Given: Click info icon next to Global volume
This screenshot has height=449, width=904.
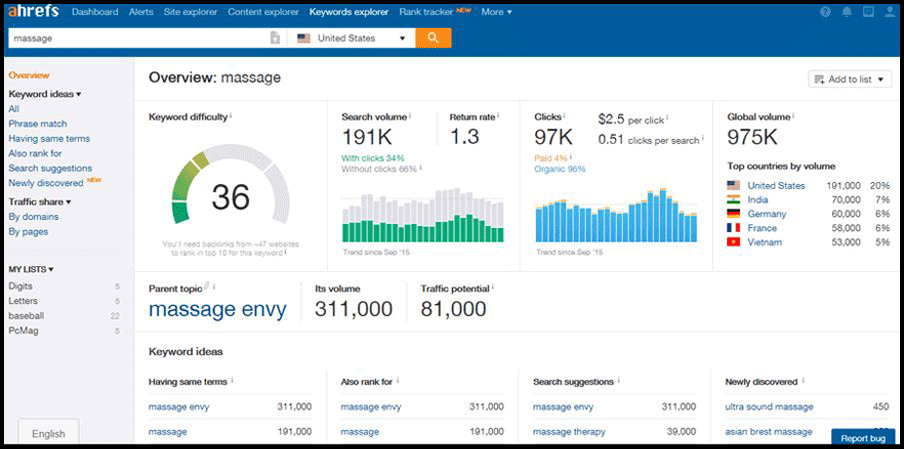Looking at the screenshot, I should click(x=793, y=115).
